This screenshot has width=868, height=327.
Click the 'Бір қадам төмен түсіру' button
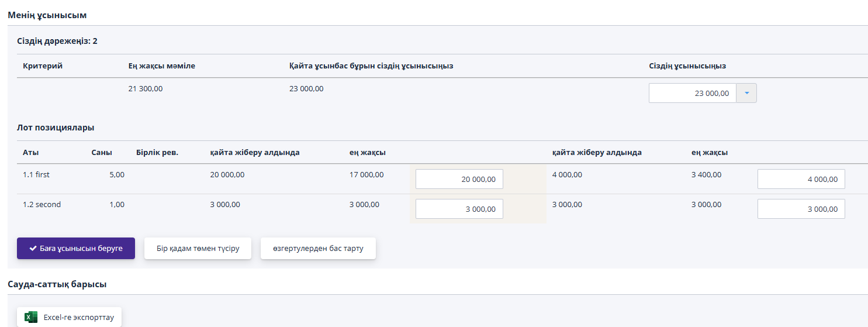[x=198, y=249]
